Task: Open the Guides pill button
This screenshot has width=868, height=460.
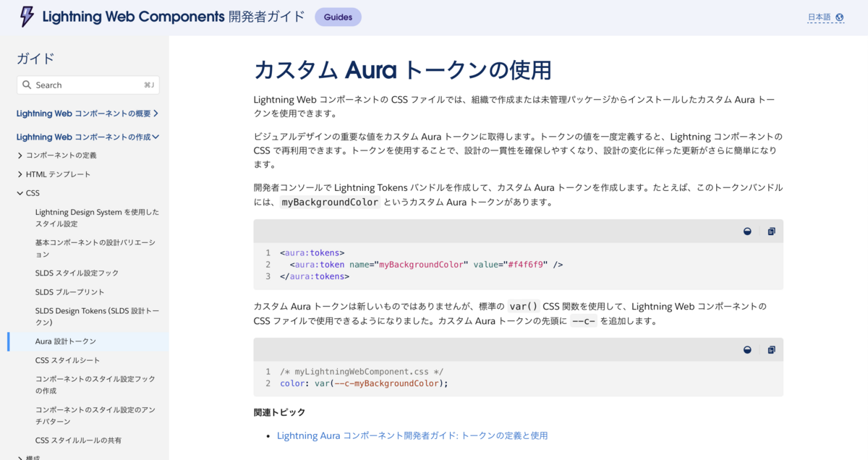Action: tap(338, 17)
